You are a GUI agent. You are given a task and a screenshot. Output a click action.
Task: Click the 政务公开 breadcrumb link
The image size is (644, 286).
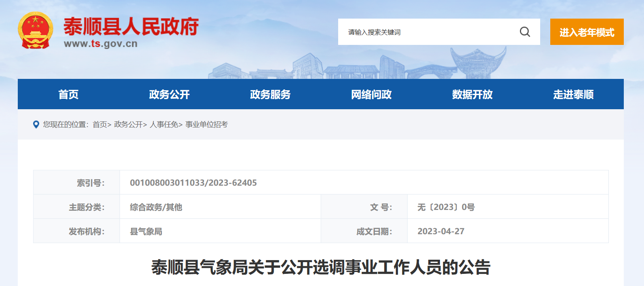[128, 125]
